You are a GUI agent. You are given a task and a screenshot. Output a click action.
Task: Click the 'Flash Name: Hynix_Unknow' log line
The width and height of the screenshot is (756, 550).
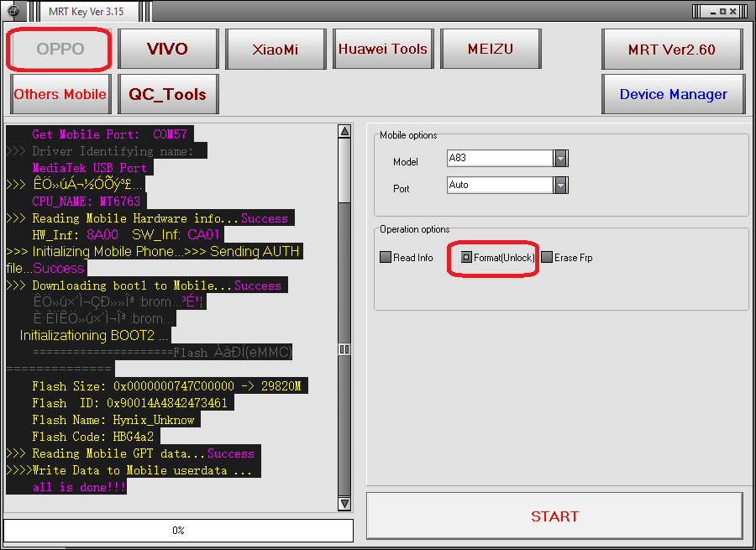tap(113, 420)
